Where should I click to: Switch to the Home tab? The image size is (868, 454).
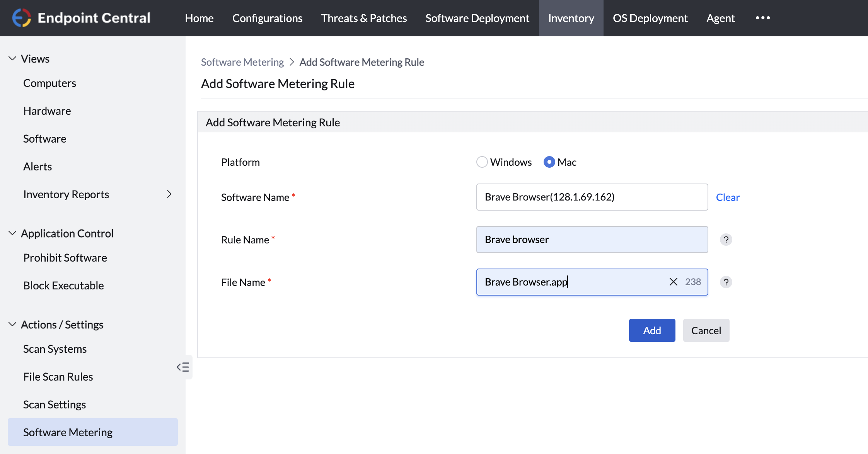[199, 18]
